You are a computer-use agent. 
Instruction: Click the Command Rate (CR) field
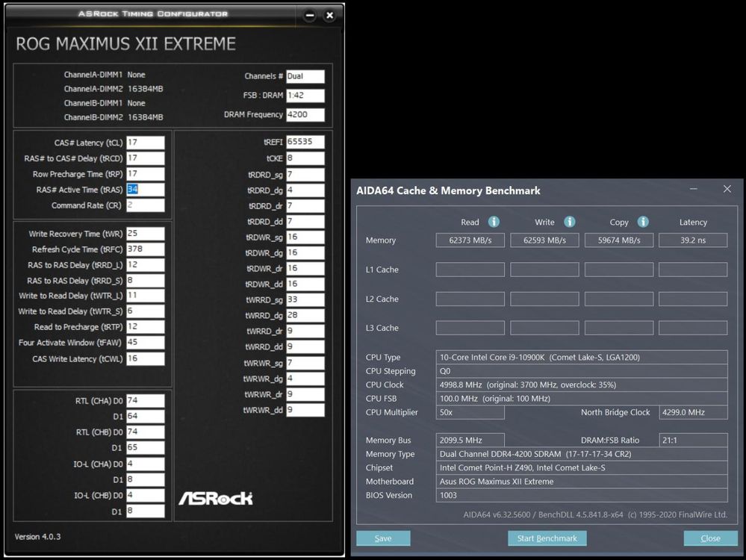pos(146,205)
